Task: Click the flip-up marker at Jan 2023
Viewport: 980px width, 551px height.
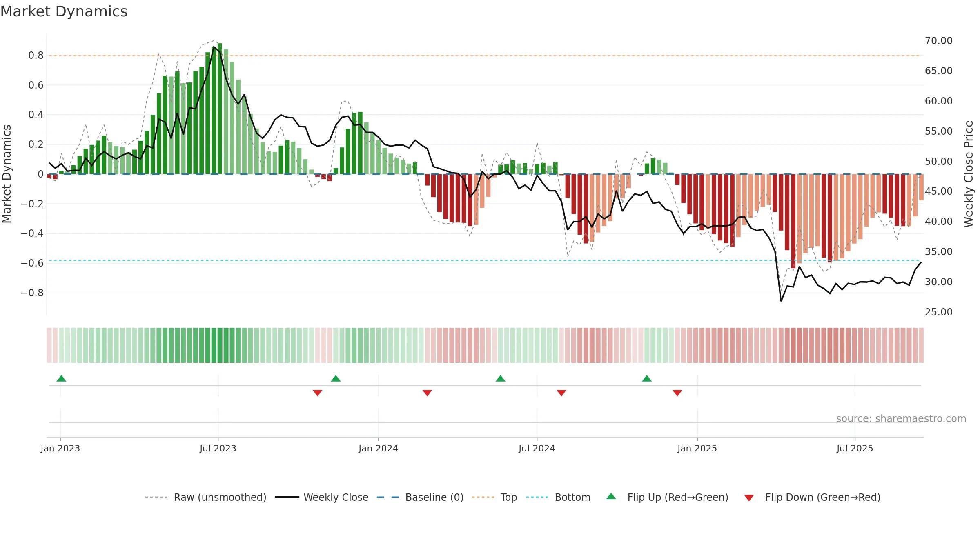Action: (61, 378)
